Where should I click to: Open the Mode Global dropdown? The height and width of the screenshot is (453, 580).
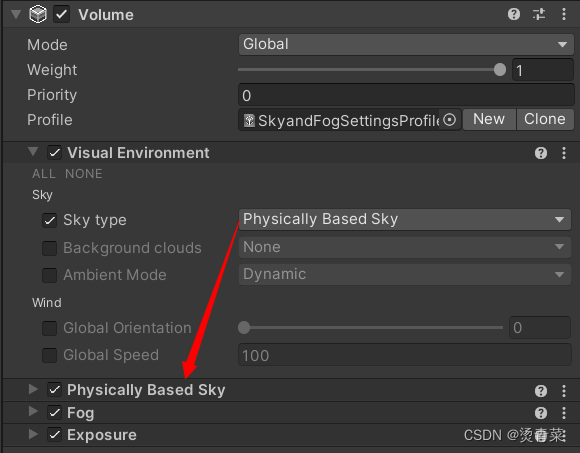(x=406, y=44)
